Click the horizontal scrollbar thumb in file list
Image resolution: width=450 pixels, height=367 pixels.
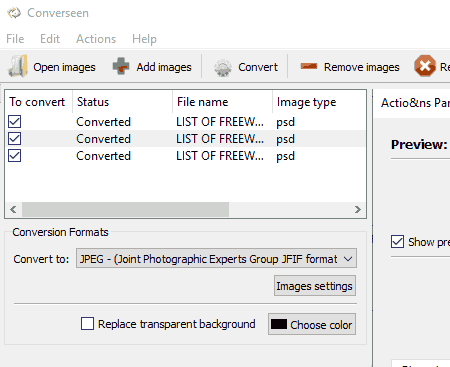pos(125,209)
